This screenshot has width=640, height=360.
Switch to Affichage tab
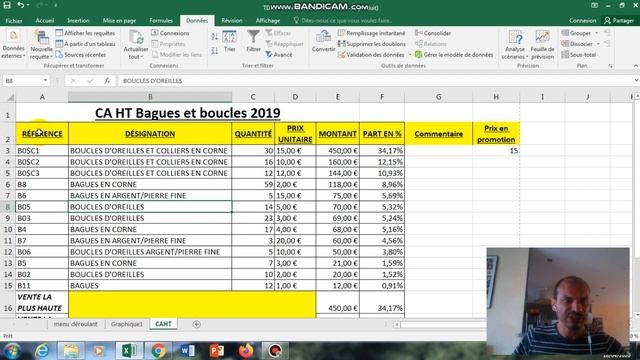coord(268,20)
